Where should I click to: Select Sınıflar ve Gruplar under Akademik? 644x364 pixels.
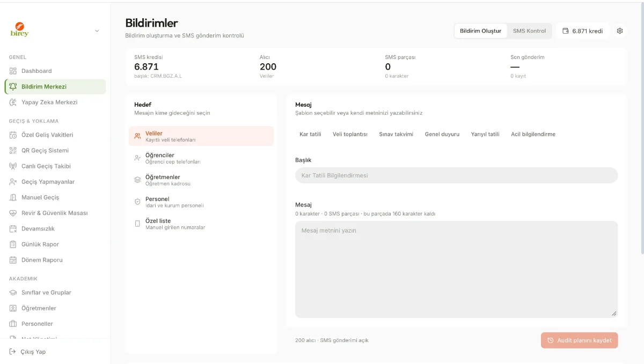[55, 292]
